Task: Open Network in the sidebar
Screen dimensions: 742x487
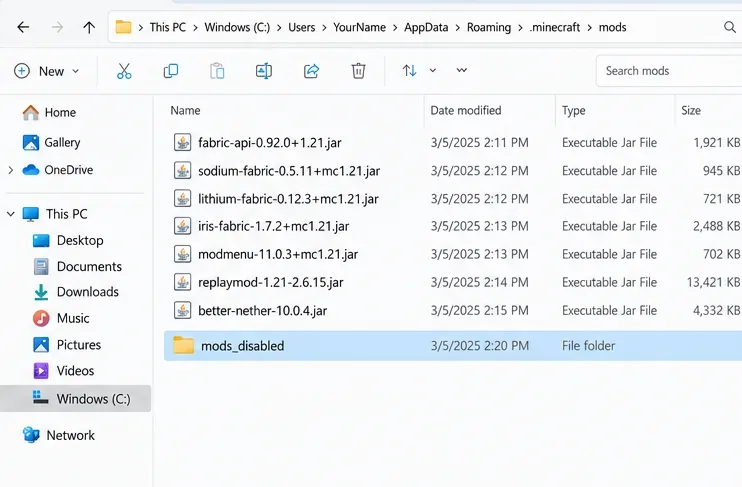Action: 59,435
